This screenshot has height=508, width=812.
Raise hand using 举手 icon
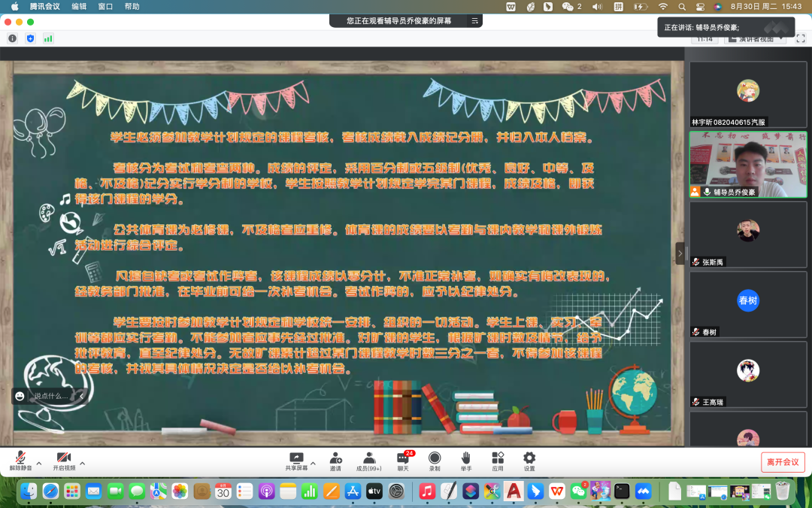click(x=465, y=459)
